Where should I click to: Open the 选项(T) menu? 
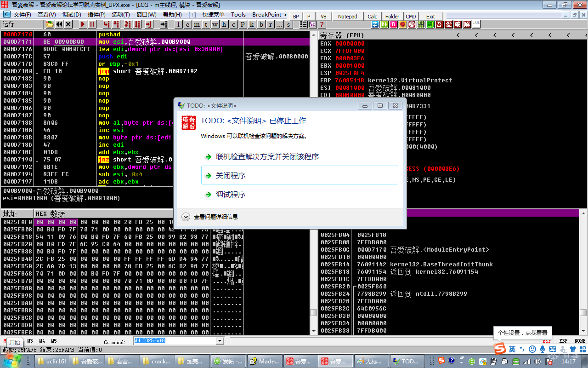coord(121,15)
